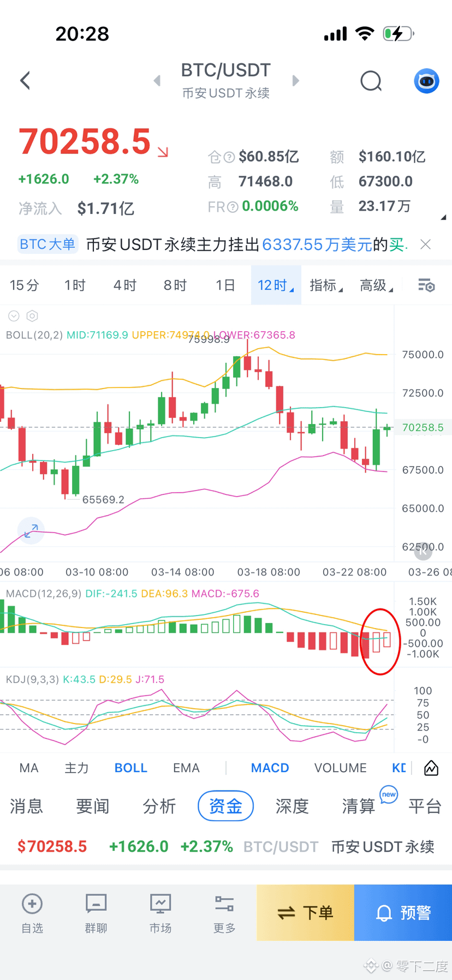The image size is (452, 980).
Task: Toggle the KDJ sub-indicator
Action: pyautogui.click(x=399, y=768)
